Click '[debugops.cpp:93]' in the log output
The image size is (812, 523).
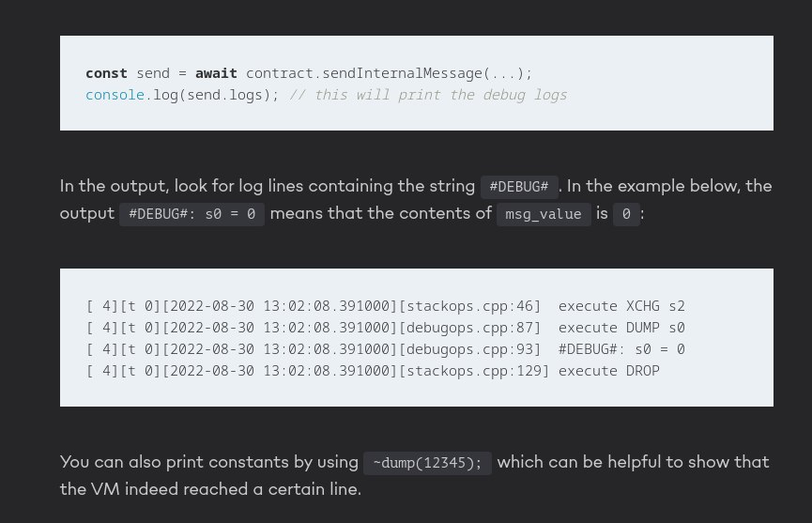point(469,349)
